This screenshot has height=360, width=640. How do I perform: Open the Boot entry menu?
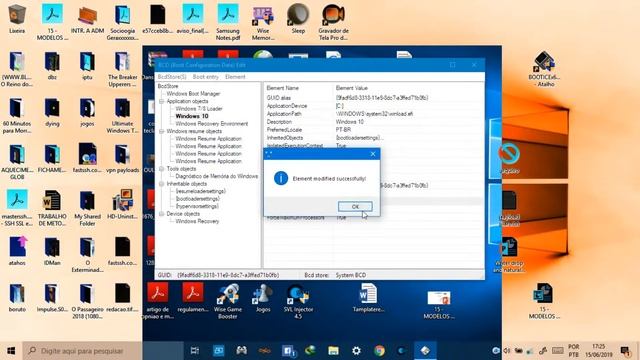206,77
